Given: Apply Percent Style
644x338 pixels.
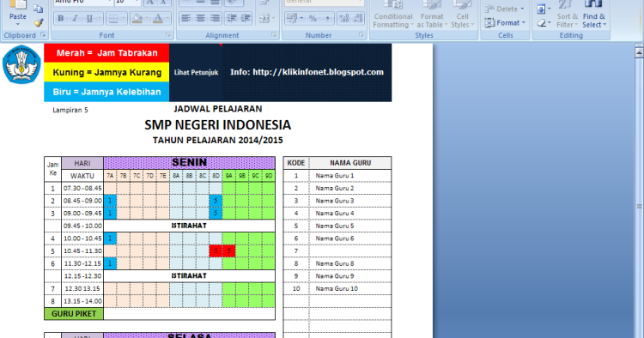Looking at the screenshot, I should click(x=313, y=19).
